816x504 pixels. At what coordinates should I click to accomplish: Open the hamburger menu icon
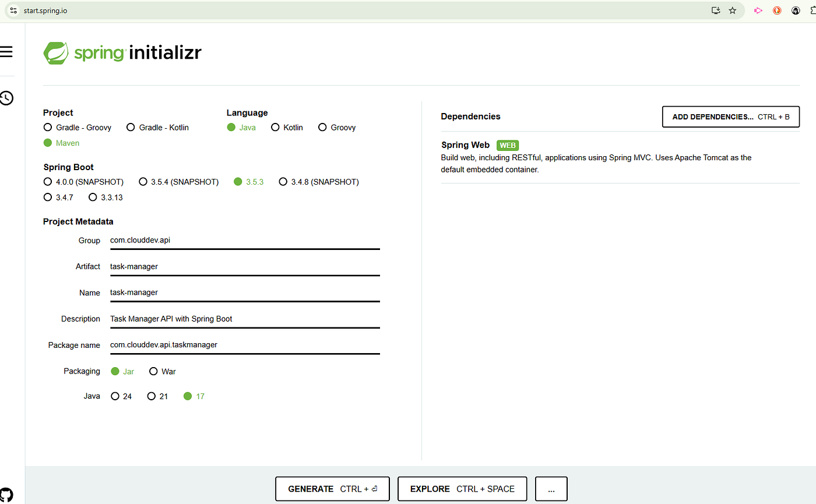(6, 52)
